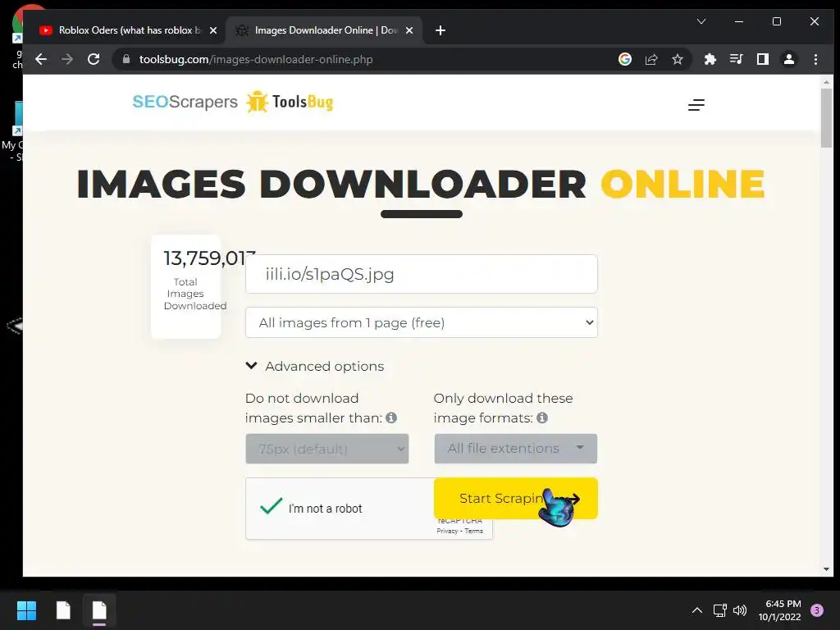Show hidden system tray icons
840x630 pixels.
pos(697,610)
